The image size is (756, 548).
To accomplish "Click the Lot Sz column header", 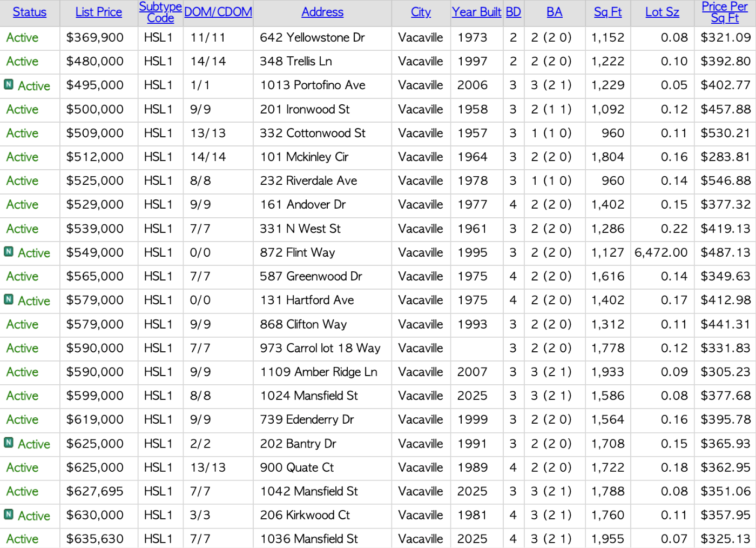I will pyautogui.click(x=662, y=12).
